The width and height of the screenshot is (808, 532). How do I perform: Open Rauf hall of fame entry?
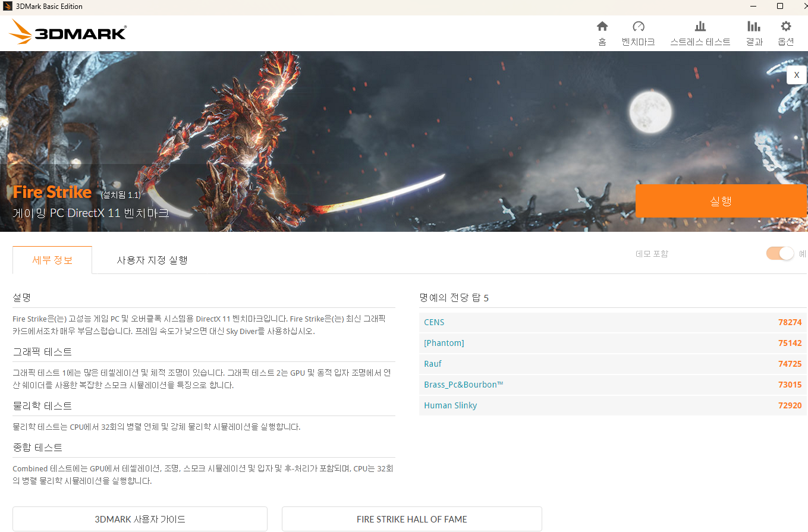point(432,364)
